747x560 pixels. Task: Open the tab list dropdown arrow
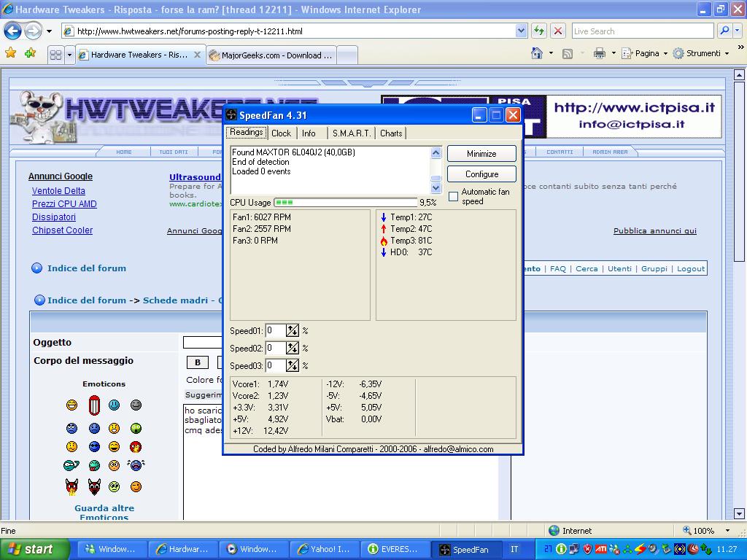point(69,55)
